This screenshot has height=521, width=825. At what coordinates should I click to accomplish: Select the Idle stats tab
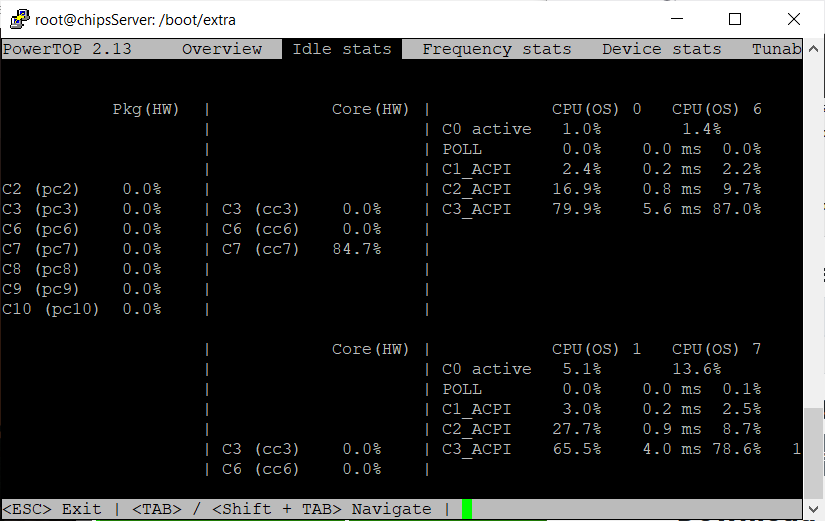coord(342,49)
